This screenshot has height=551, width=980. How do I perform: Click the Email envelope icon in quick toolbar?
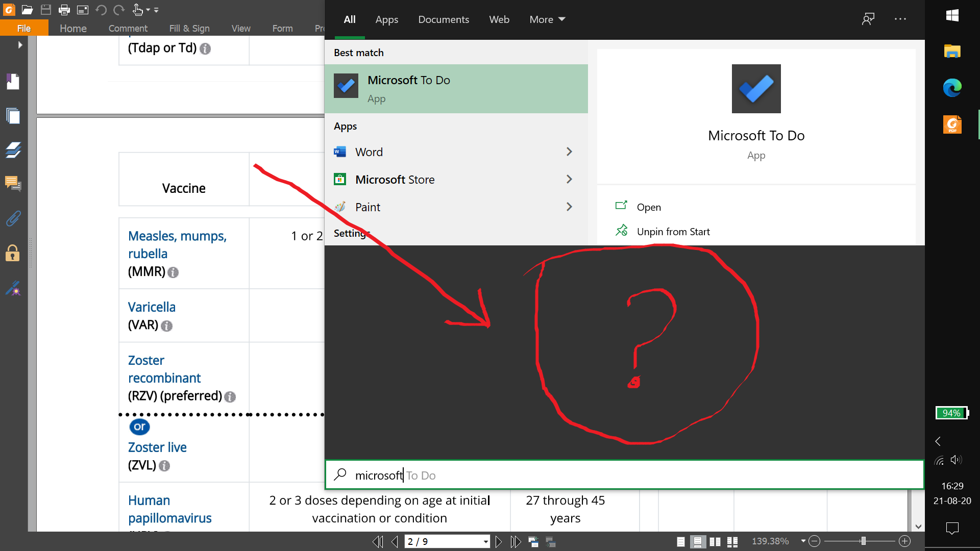coord(83,10)
